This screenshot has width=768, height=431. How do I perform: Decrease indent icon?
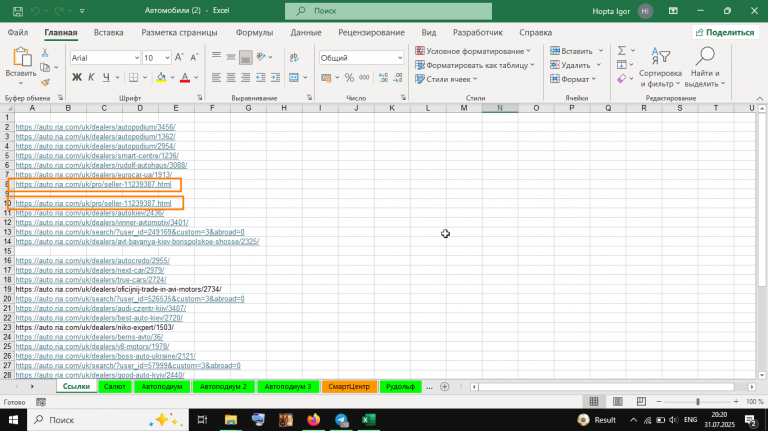point(261,77)
